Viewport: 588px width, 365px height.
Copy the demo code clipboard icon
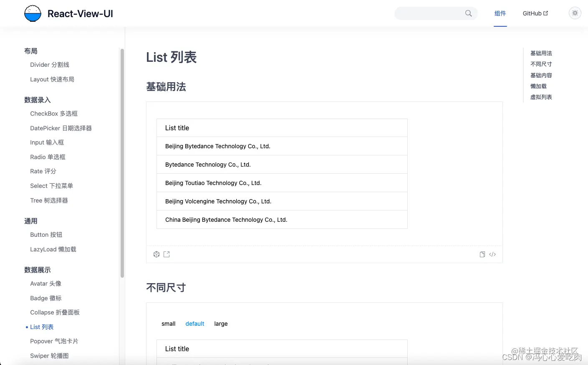point(482,254)
